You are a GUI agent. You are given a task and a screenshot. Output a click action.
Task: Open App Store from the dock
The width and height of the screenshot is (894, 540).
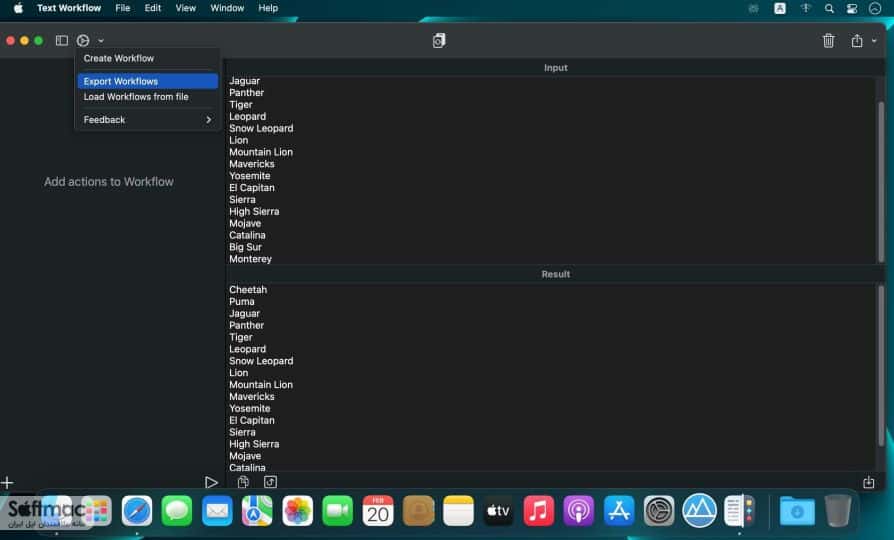(x=619, y=510)
